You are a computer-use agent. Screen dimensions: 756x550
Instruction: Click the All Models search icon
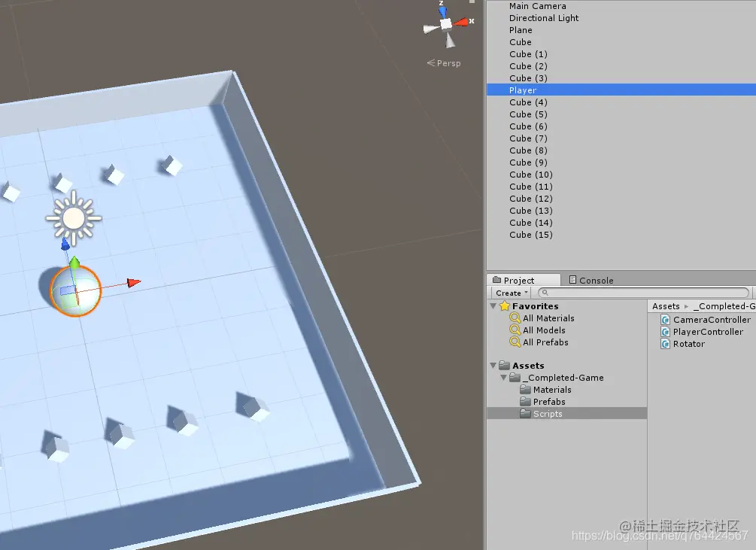pos(515,330)
